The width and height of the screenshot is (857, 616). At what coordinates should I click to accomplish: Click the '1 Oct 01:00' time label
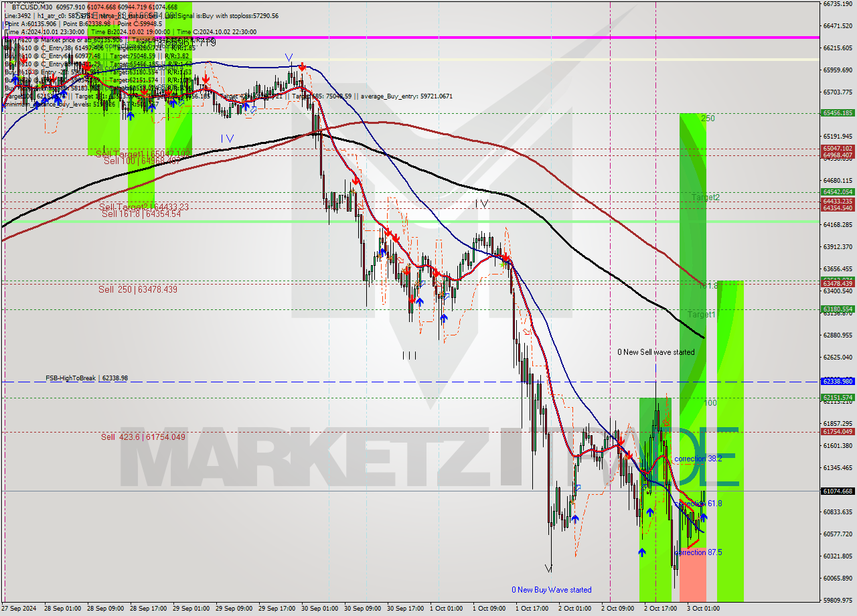pyautogui.click(x=446, y=609)
